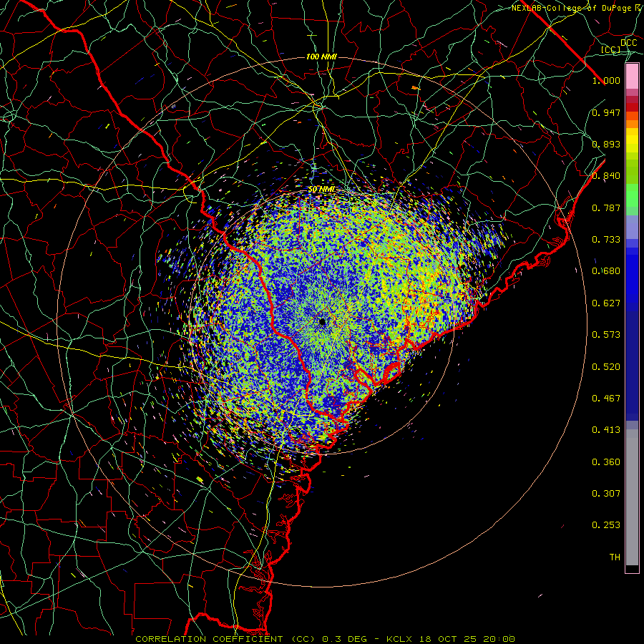The image size is (644, 644).
Task: Click the 0.520 scale value
Action: [606, 367]
